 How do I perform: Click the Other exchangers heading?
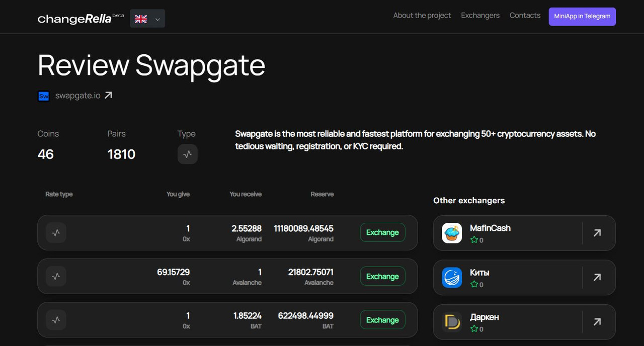tap(469, 200)
